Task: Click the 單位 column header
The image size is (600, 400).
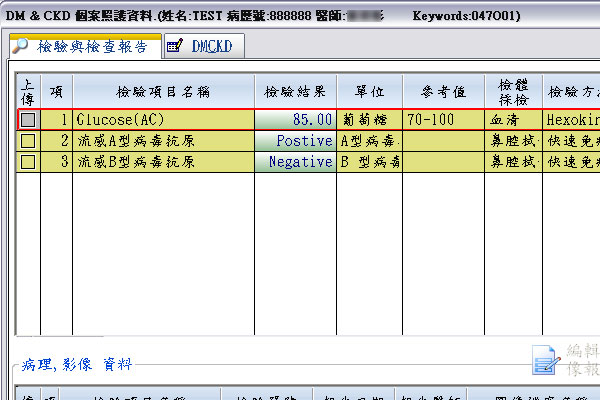Action: point(369,91)
